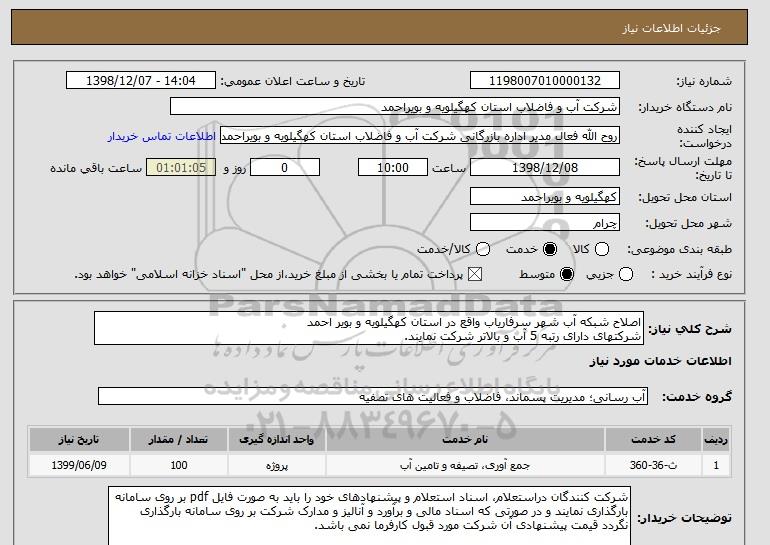Toggle the اسناد خزانه اسلامی payment checkbox
Viewport: 770px width, 545px height.
(475, 274)
